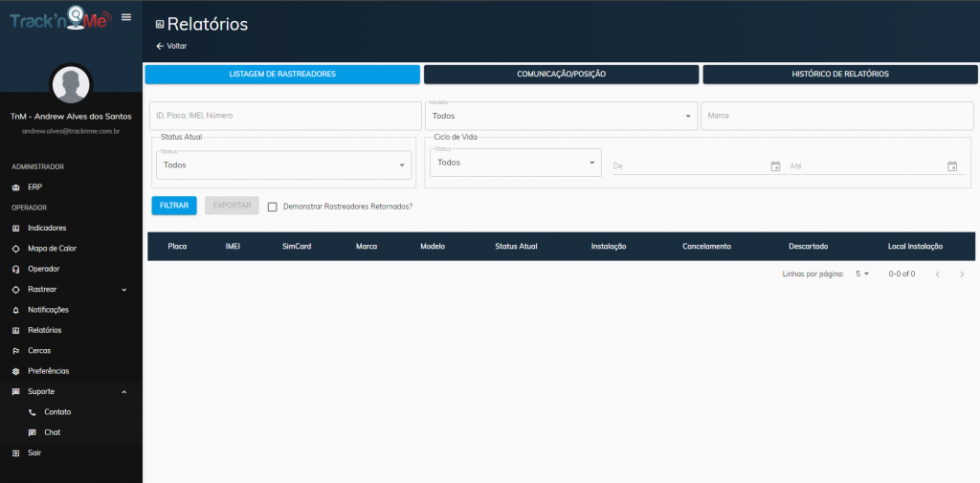Click the Operador headset icon
980x483 pixels.
coord(16,270)
